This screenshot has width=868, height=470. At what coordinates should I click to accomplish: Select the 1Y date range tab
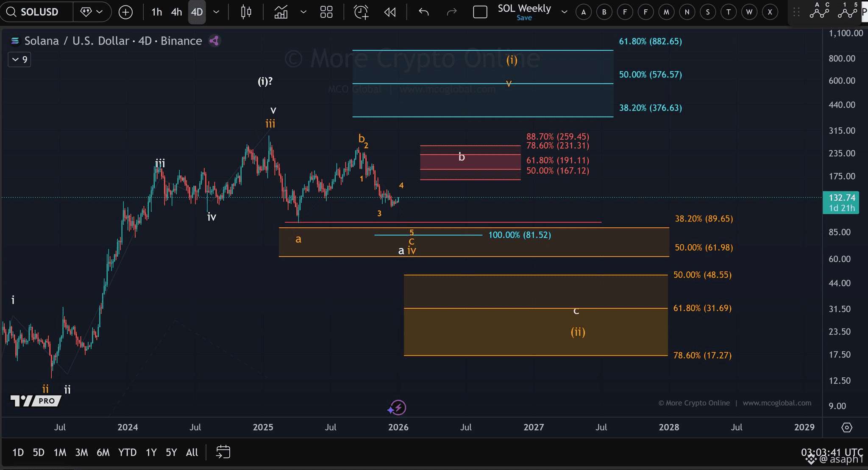click(x=151, y=453)
